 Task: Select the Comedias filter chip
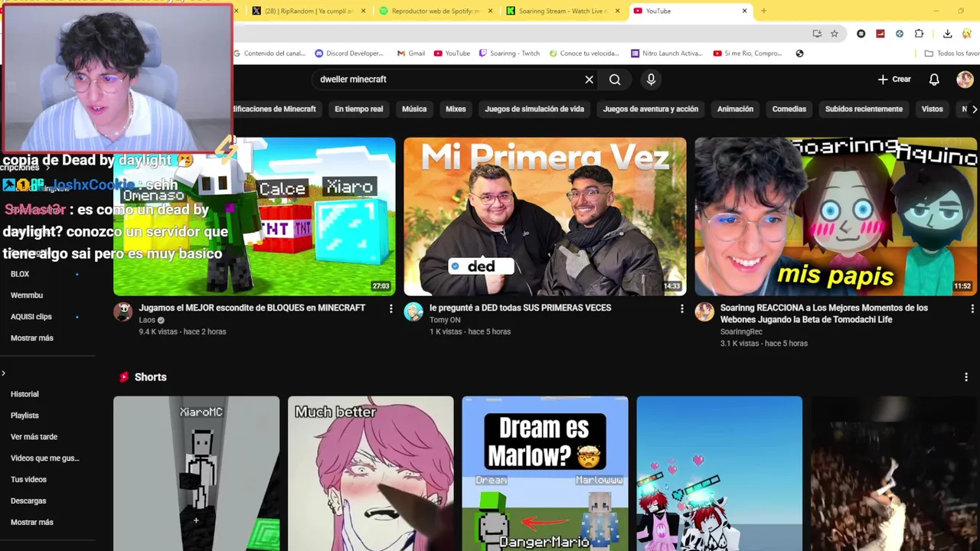pos(789,109)
